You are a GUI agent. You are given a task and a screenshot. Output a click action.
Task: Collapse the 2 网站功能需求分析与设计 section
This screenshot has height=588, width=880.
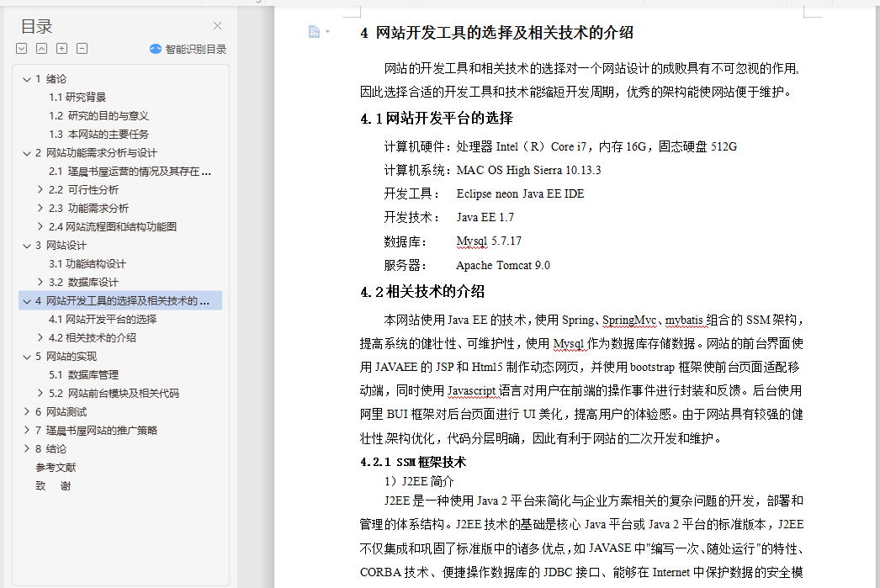(26, 153)
